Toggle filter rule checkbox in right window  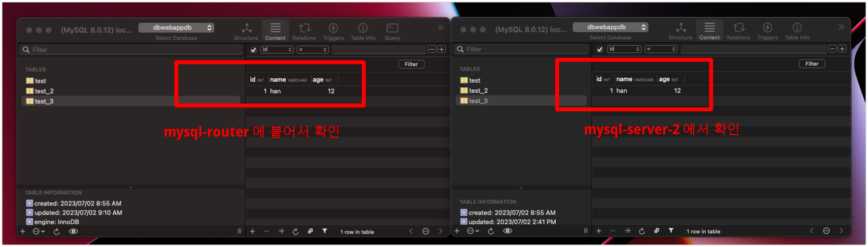tap(599, 50)
